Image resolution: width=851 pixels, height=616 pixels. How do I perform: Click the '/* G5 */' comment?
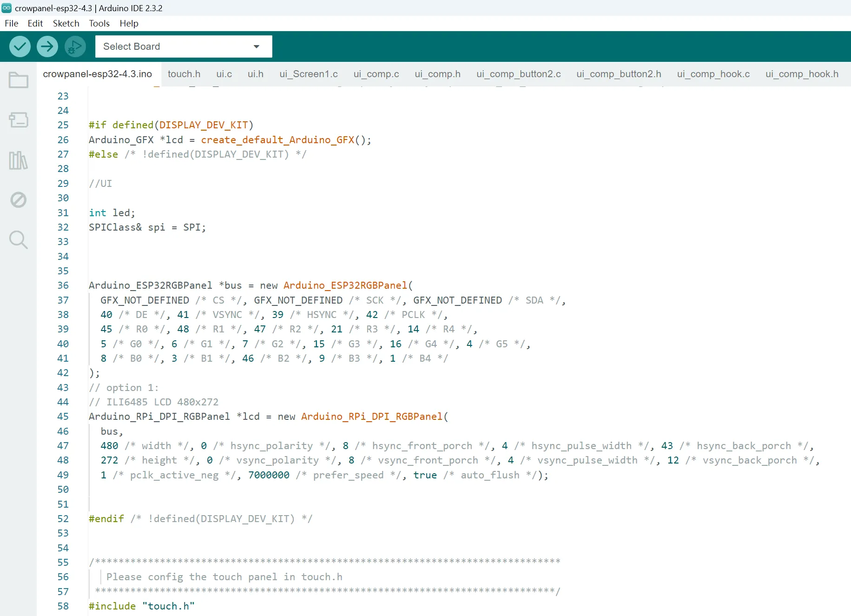click(x=502, y=344)
